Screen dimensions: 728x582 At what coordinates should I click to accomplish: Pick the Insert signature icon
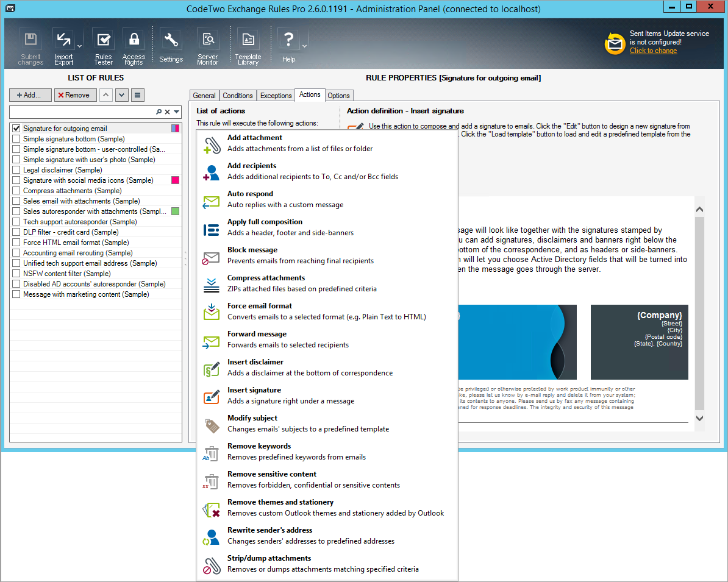pyautogui.click(x=212, y=397)
